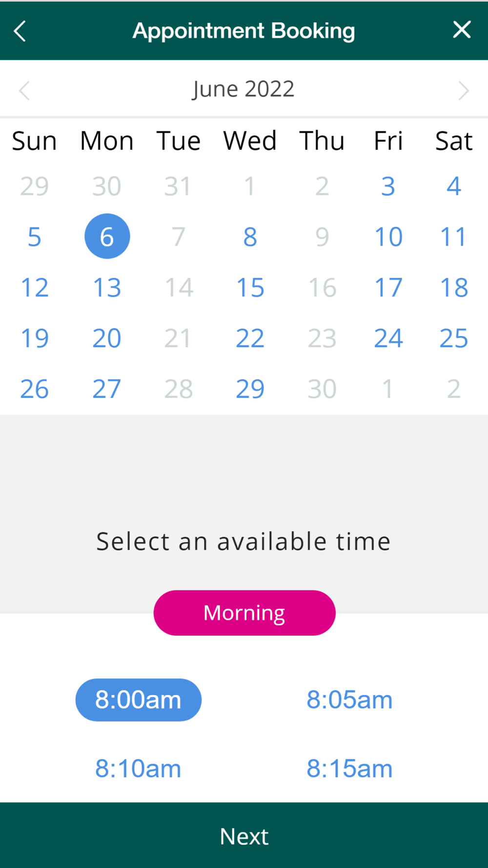Select Wednesday June 8 date
The width and height of the screenshot is (488, 868).
click(250, 237)
